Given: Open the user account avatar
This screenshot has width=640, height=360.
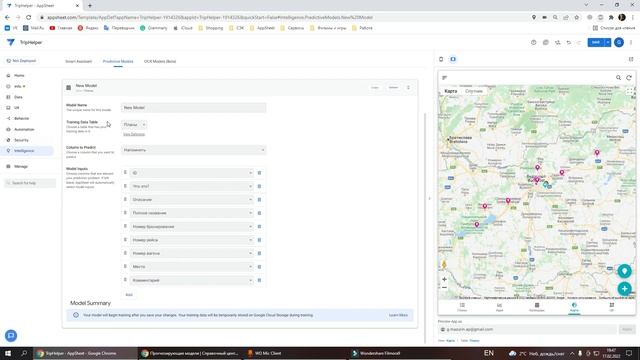Looking at the screenshot, I should (x=619, y=42).
